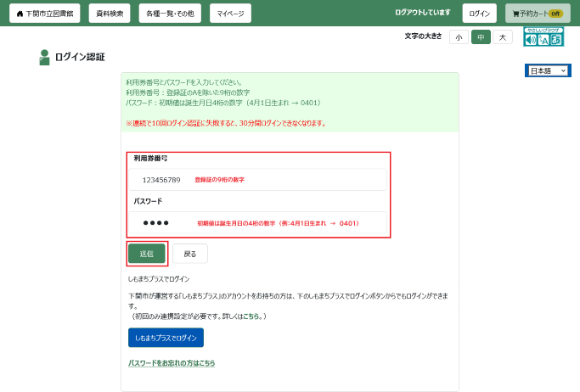Image resolution: width=580 pixels, height=392 pixels.
Task: Click the 文字の大きさ label
Action: (x=423, y=36)
